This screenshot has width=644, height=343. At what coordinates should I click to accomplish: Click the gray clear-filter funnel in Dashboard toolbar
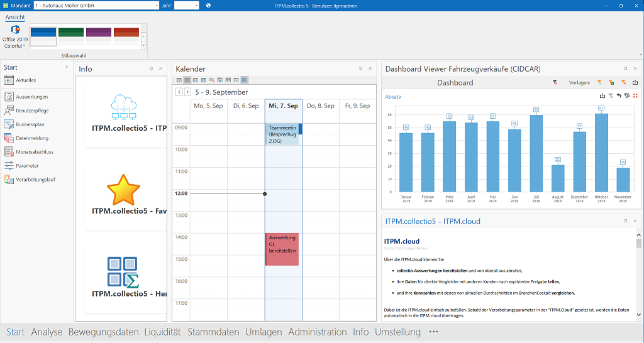tap(555, 82)
